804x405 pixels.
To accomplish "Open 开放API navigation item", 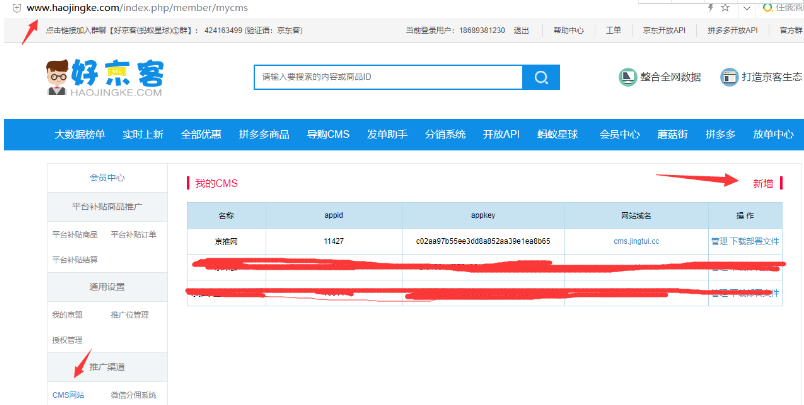I will pyautogui.click(x=500, y=134).
